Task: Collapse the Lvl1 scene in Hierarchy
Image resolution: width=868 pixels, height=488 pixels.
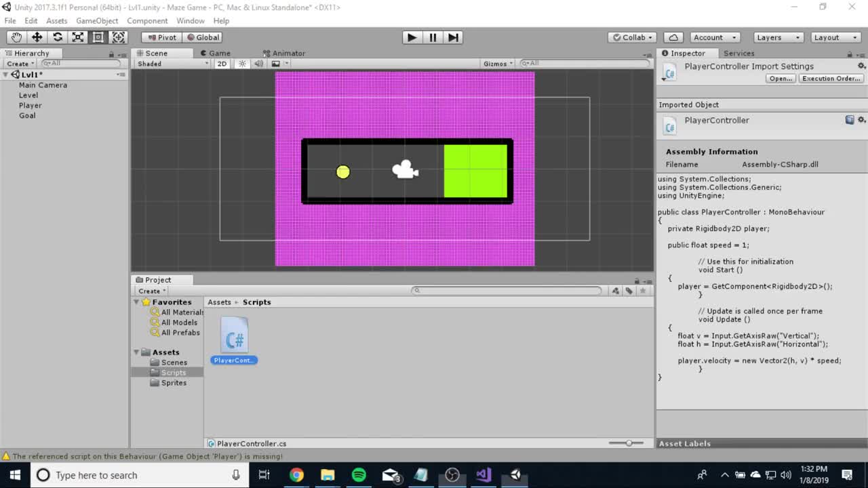Action: click(x=6, y=75)
